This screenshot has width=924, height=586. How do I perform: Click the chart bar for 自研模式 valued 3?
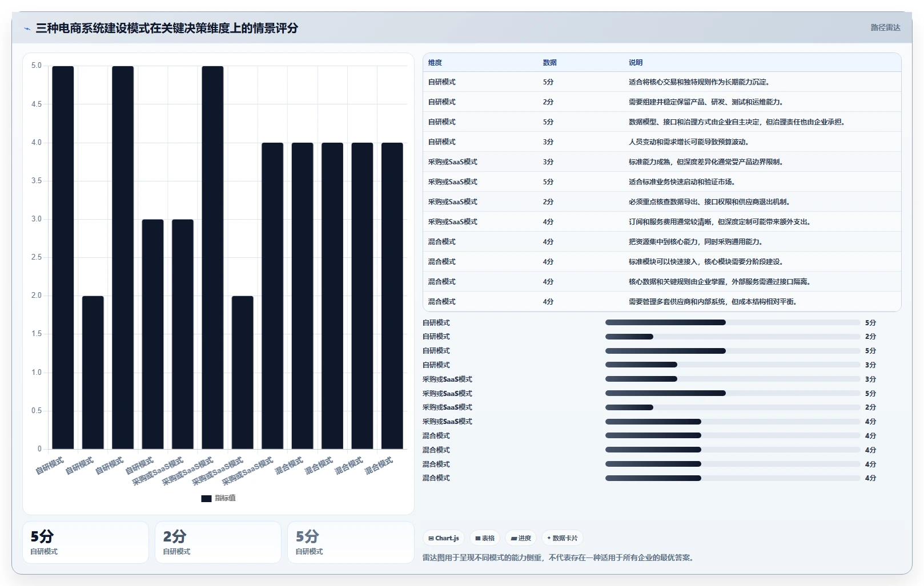pyautogui.click(x=152, y=334)
